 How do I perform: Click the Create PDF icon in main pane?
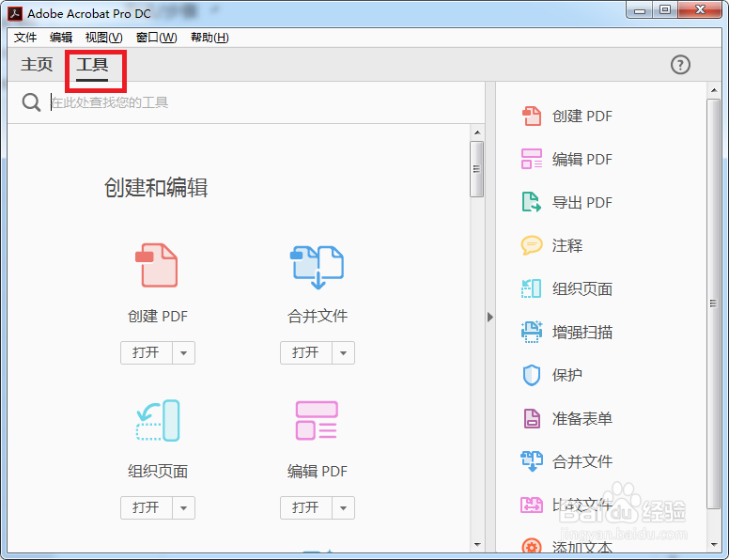tap(157, 265)
